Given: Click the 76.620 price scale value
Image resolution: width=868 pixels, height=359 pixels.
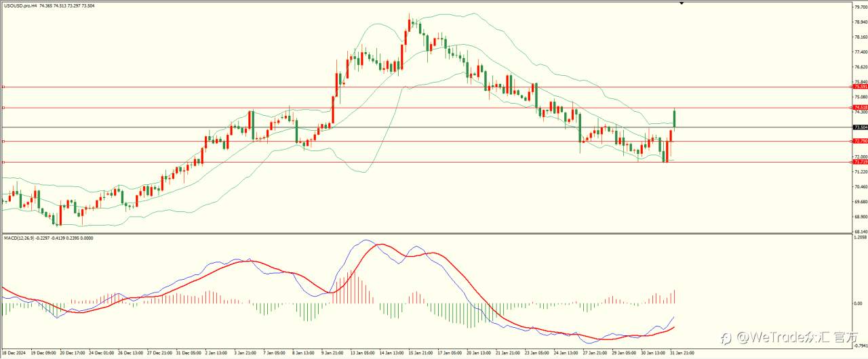Looking at the screenshot, I should (861, 67).
